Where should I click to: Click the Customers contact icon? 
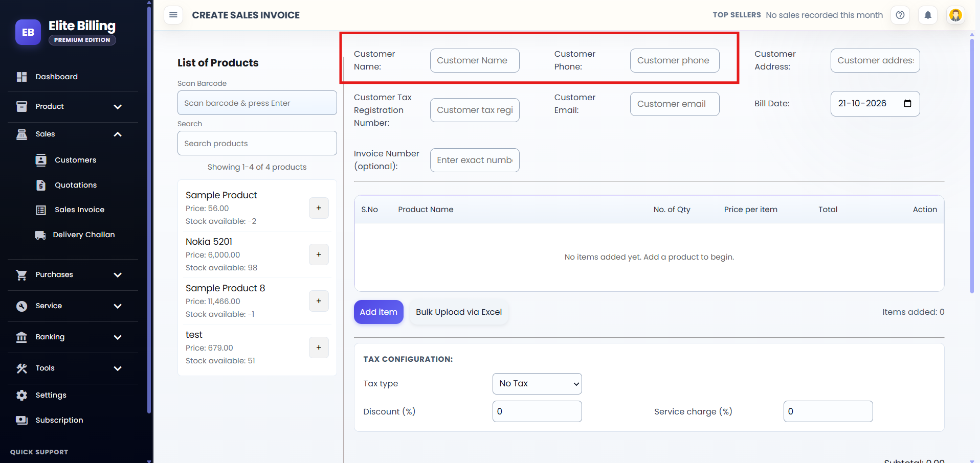pos(41,160)
